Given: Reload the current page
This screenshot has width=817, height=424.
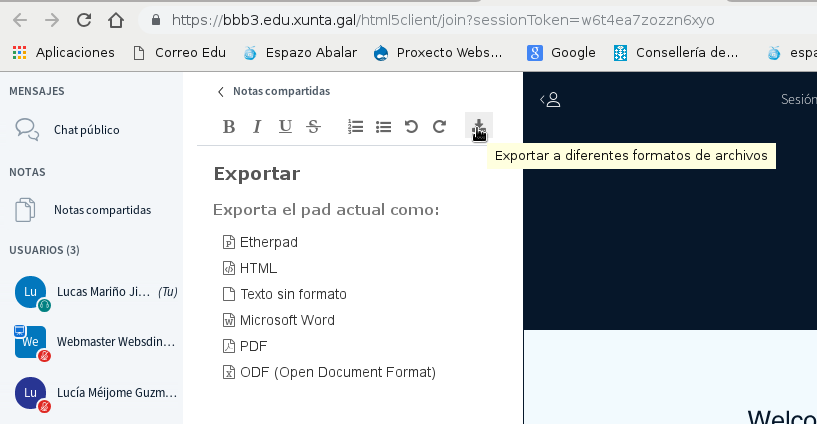Looking at the screenshot, I should (x=84, y=20).
